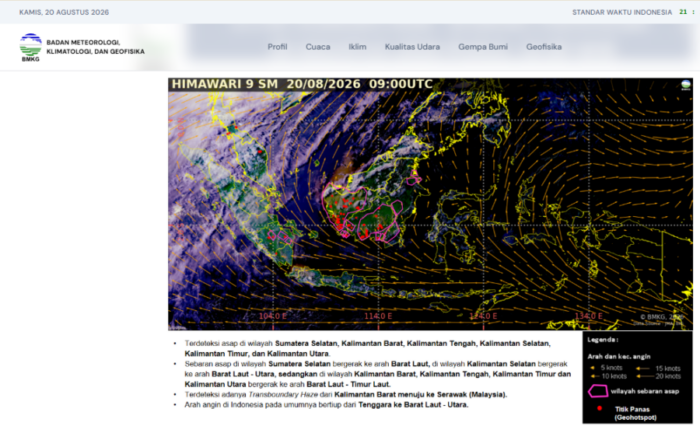Screen dimensions: 700x433
Task: Click the 104.0 E longitude label
Action: (x=273, y=316)
